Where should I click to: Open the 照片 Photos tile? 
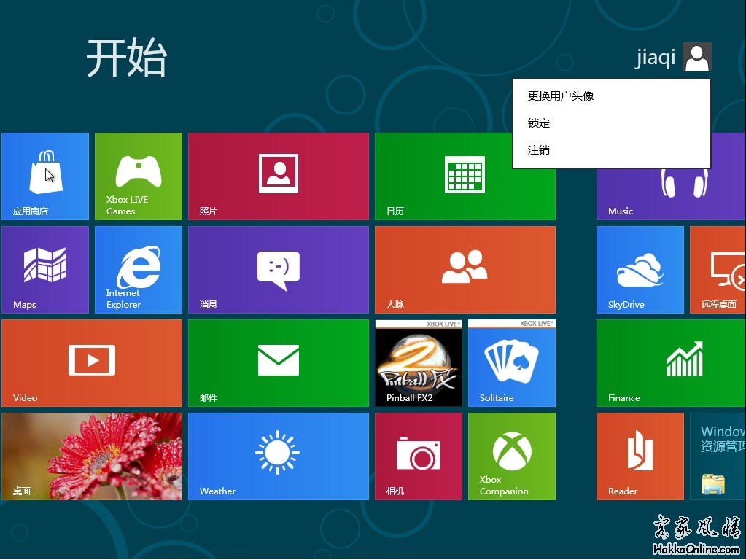(279, 176)
